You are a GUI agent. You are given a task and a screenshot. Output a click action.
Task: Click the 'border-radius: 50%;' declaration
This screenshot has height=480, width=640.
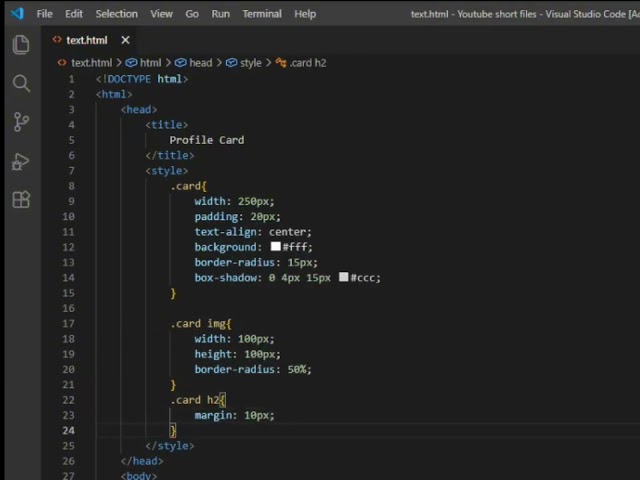click(253, 369)
